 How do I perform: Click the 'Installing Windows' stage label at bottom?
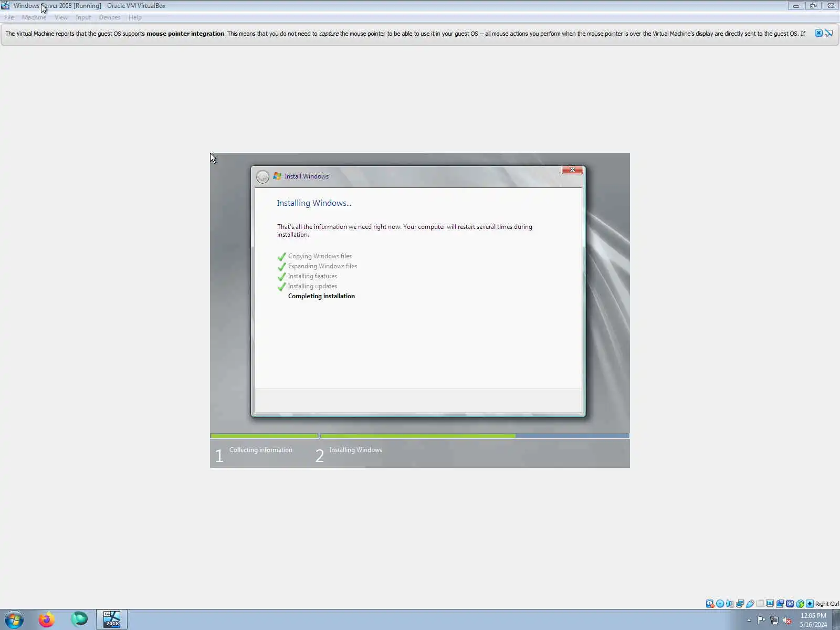[355, 450]
